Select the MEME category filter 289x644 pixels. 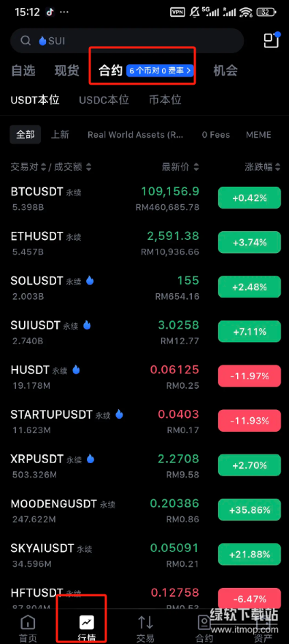point(258,135)
